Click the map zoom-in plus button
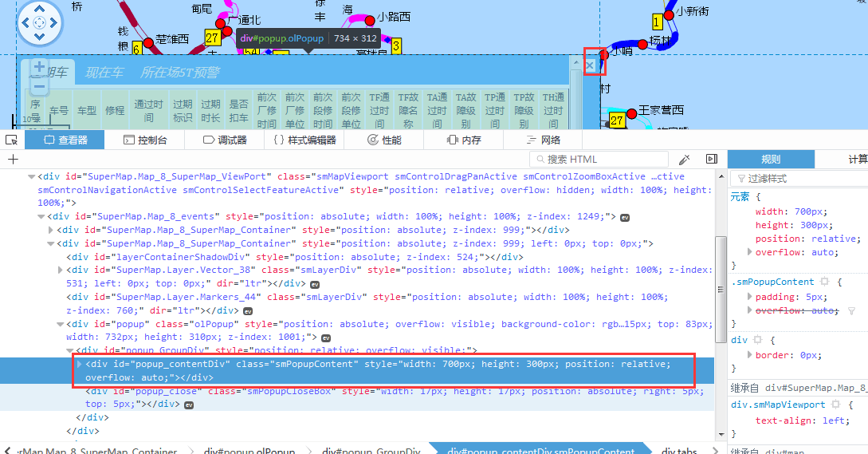 [39, 67]
